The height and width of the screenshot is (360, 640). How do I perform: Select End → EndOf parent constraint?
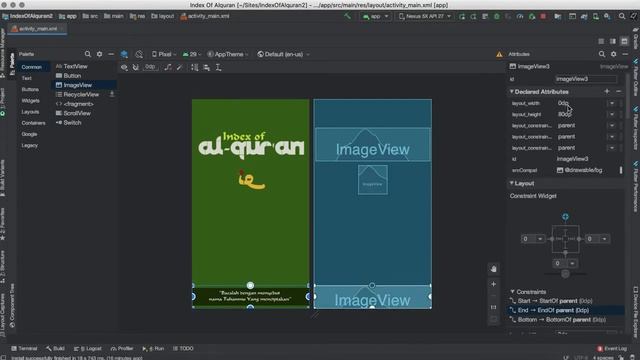pos(567,310)
